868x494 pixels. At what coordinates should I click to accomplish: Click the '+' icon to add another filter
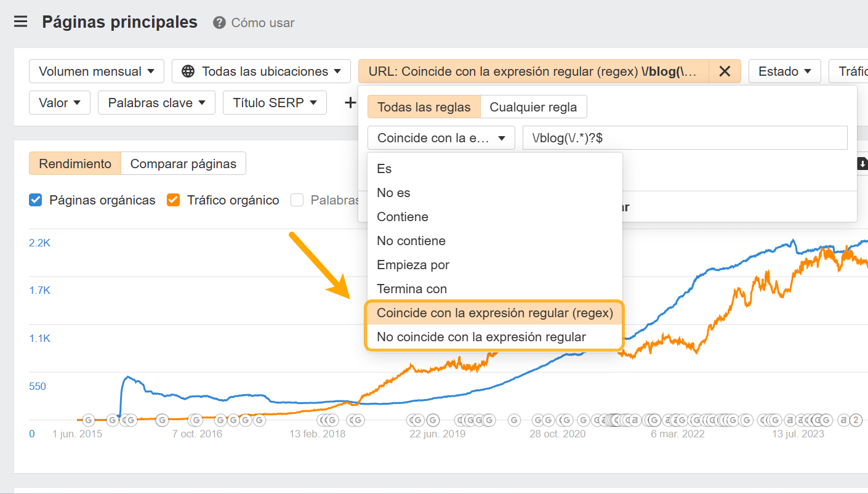click(349, 103)
